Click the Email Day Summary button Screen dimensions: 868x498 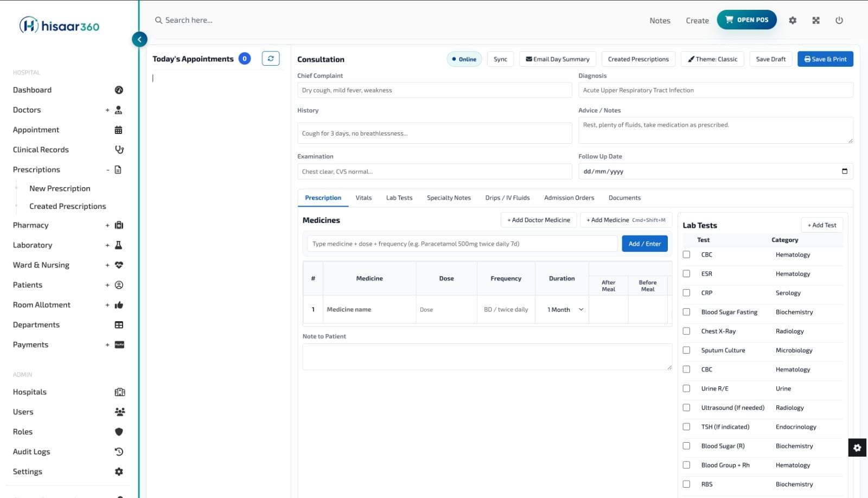558,59
